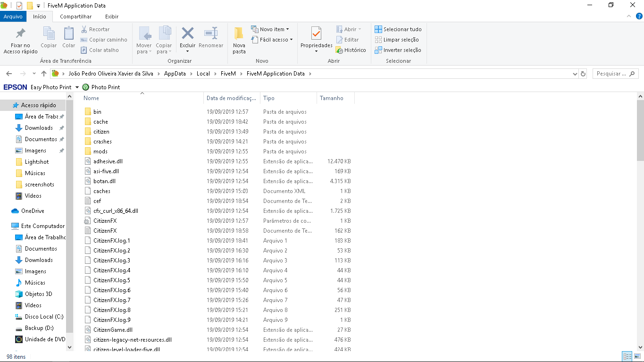Click the Pesquisar search box
The image size is (644, 362).
pos(616,74)
